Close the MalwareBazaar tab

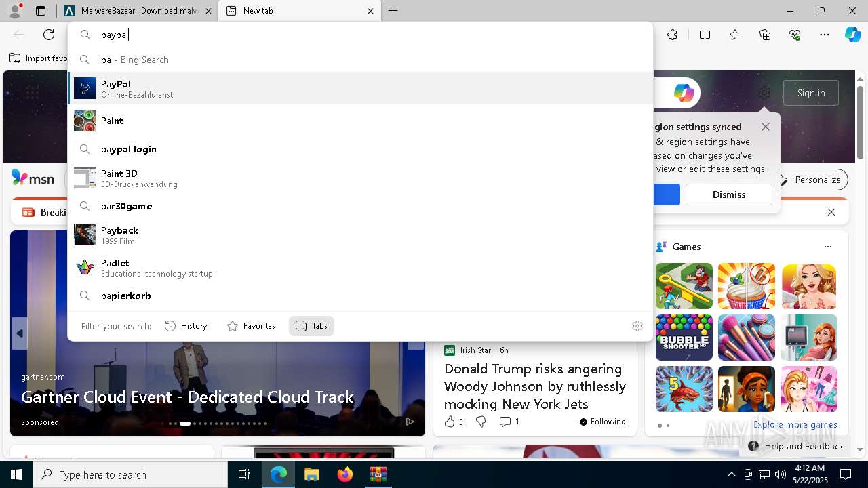(x=208, y=11)
